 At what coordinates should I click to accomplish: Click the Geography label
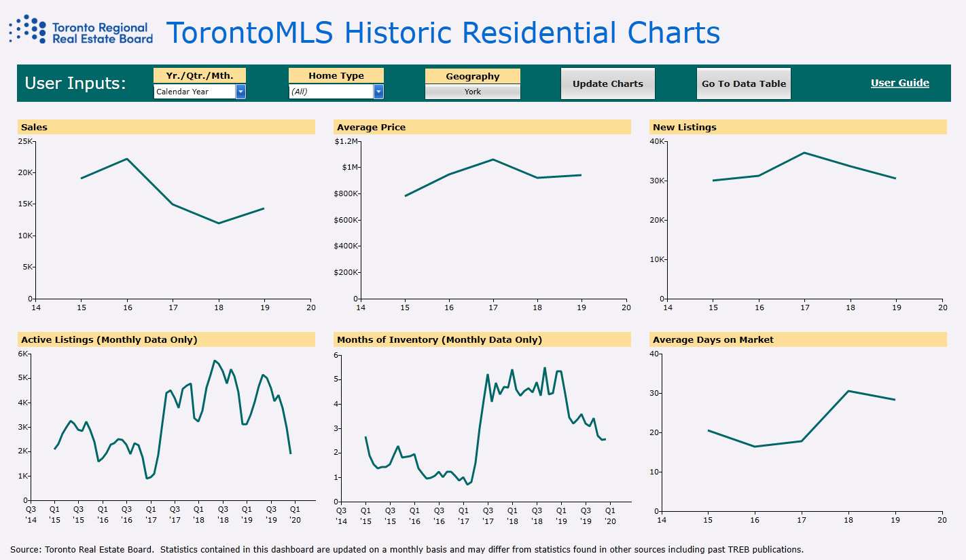click(473, 76)
